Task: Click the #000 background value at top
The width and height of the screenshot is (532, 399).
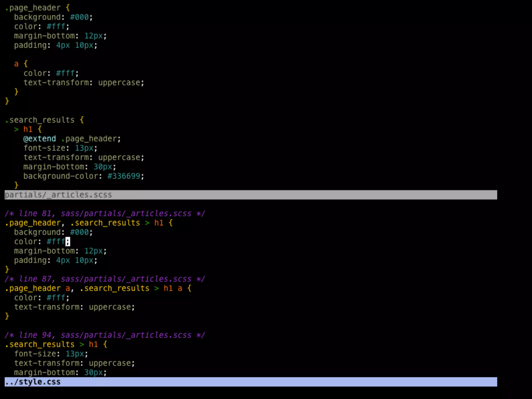Action: click(79, 17)
